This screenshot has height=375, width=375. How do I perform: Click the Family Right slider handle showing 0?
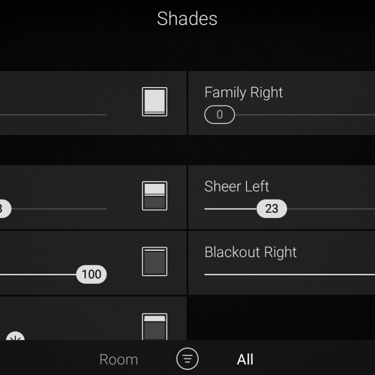(x=219, y=115)
